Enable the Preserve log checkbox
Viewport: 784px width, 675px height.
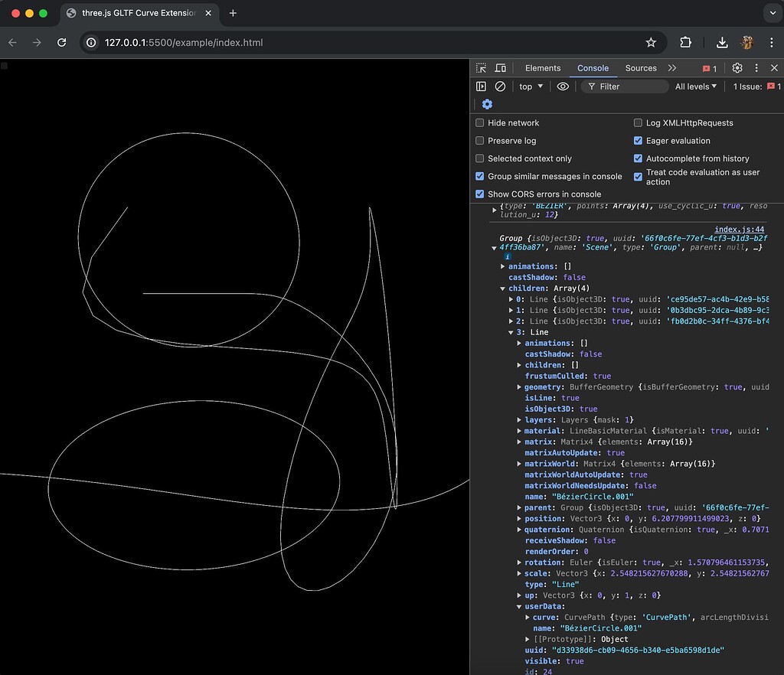[479, 140]
